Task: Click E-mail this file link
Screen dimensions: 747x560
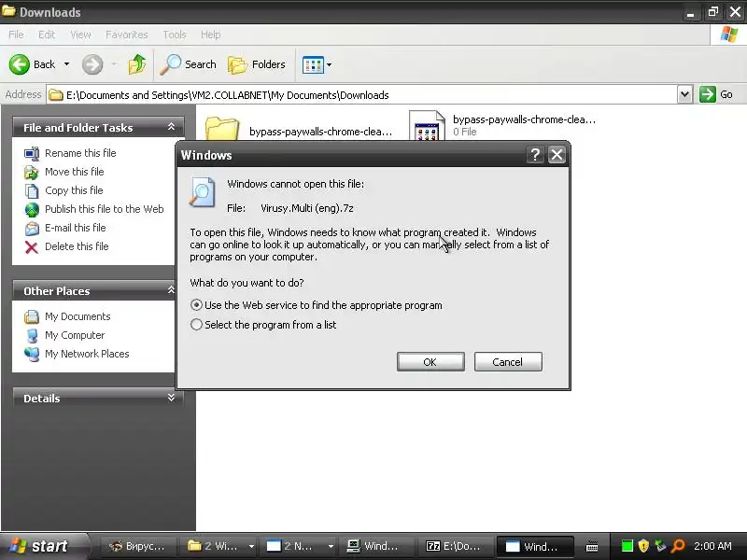Action: [x=76, y=228]
